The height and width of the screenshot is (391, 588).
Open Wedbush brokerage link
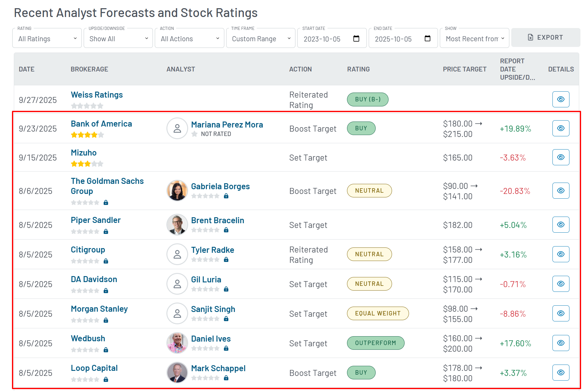tap(88, 338)
